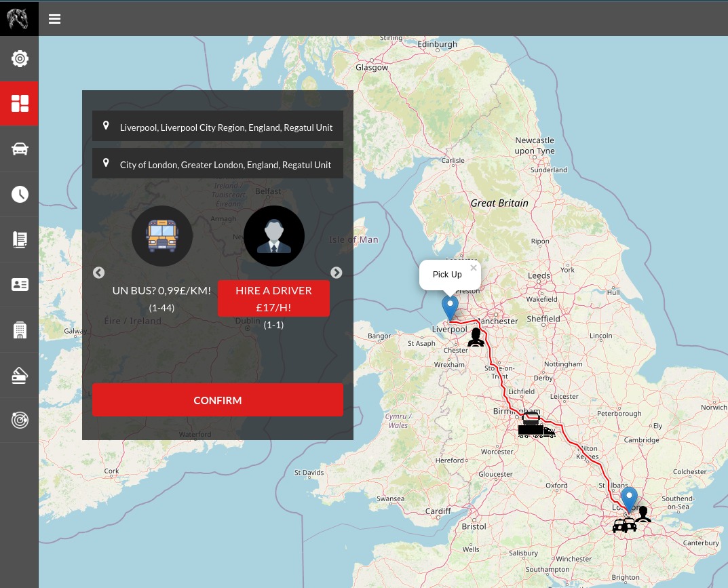Click the pickup address field with Liverpool
The height and width of the screenshot is (588, 728).
[217, 125]
